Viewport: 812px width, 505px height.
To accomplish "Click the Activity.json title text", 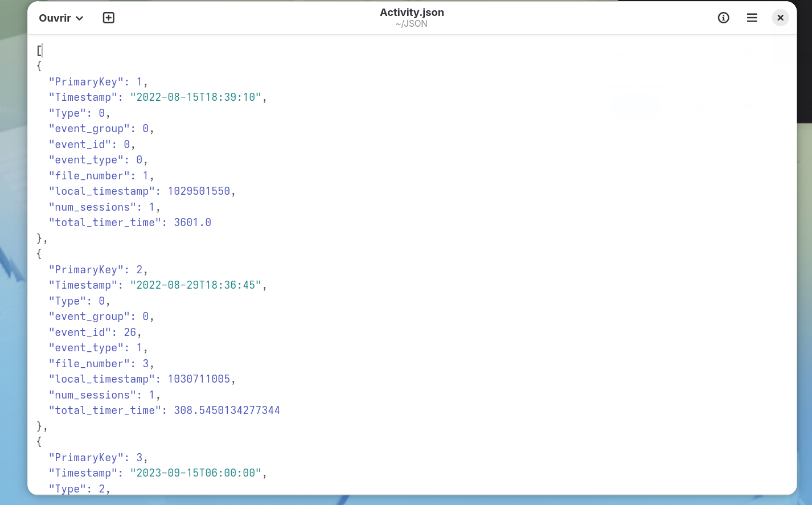I will [412, 13].
